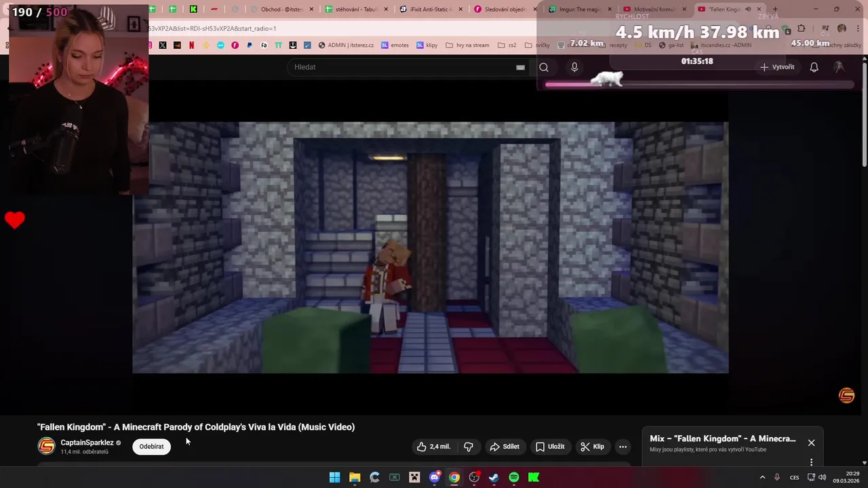Viewport: 868px width, 488px height.
Task: Click the Fallen Kingdom video player
Action: coord(431,247)
